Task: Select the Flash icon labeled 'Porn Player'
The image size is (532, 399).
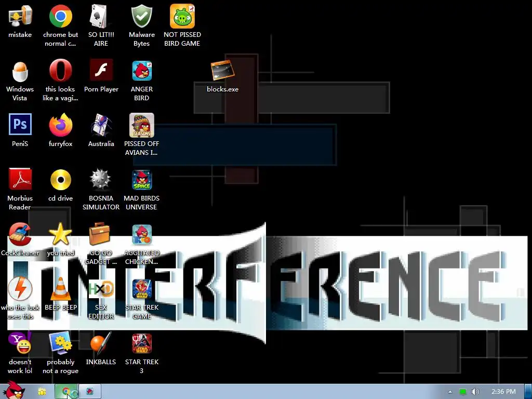Action: [101, 70]
